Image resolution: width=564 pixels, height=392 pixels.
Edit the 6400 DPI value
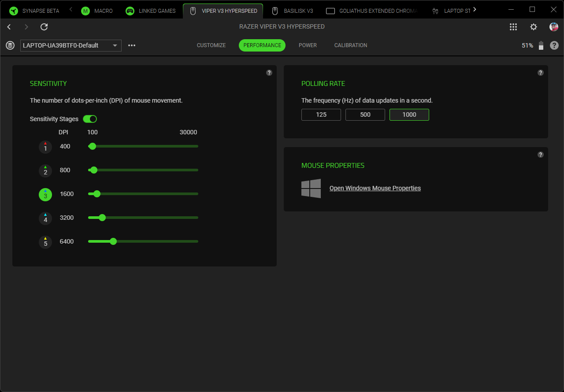coord(67,241)
